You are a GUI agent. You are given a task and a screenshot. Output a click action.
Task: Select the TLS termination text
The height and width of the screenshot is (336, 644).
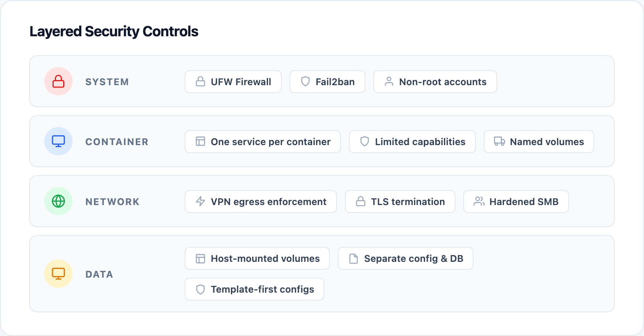coord(408,202)
